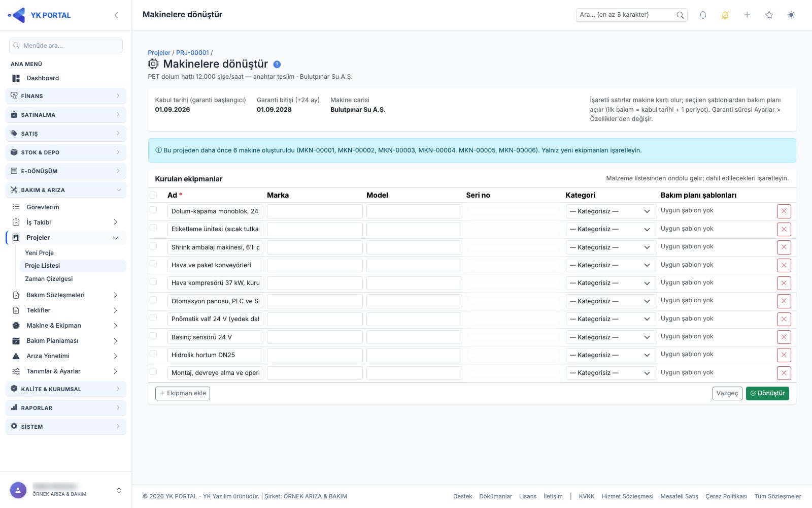Remove the Shrink ambalaj makinesi row
The width and height of the screenshot is (812, 508).
(784, 247)
